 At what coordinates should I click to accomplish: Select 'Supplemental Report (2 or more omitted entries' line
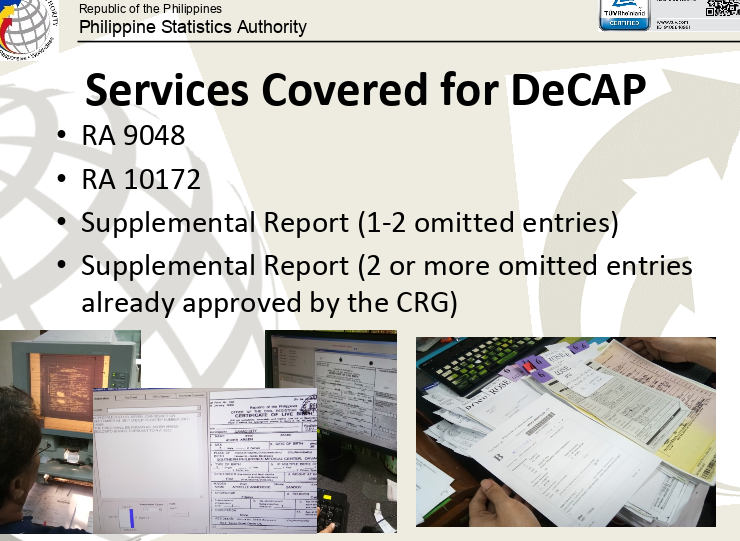pyautogui.click(x=387, y=266)
